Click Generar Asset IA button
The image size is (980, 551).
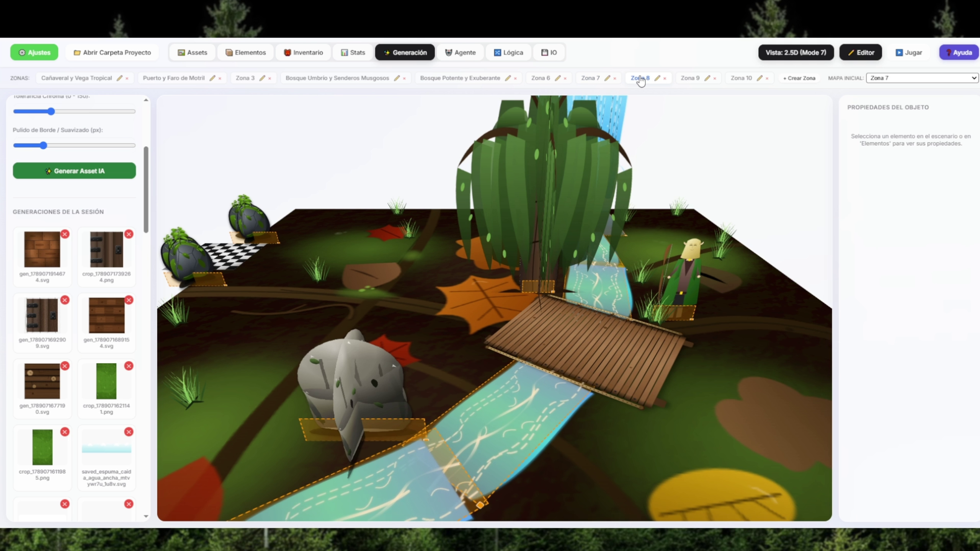[74, 171]
